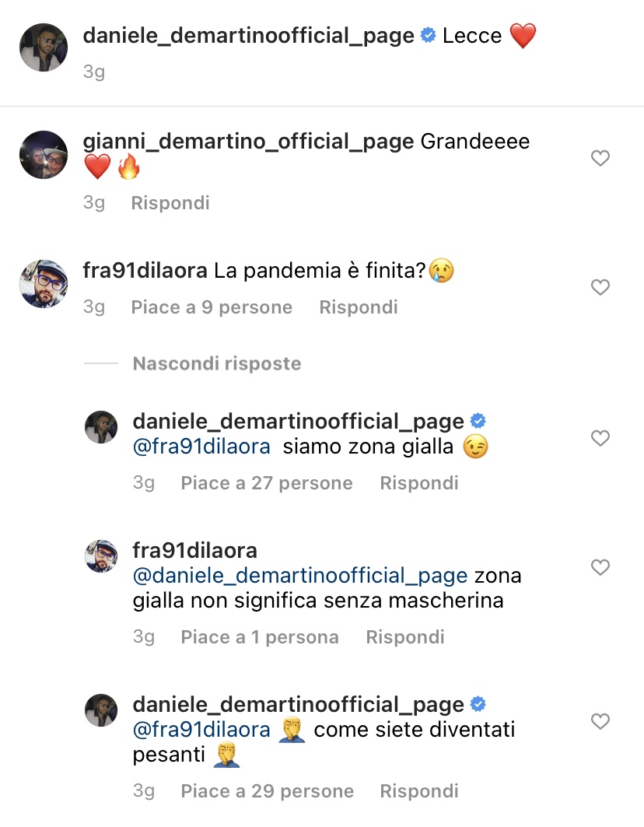Reply to gianni_demartino_official_page's comment

tap(170, 203)
